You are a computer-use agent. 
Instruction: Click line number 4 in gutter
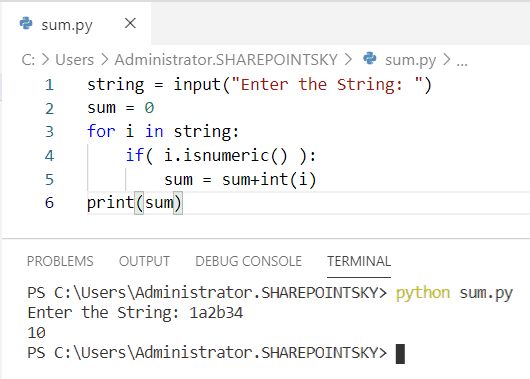tap(49, 156)
